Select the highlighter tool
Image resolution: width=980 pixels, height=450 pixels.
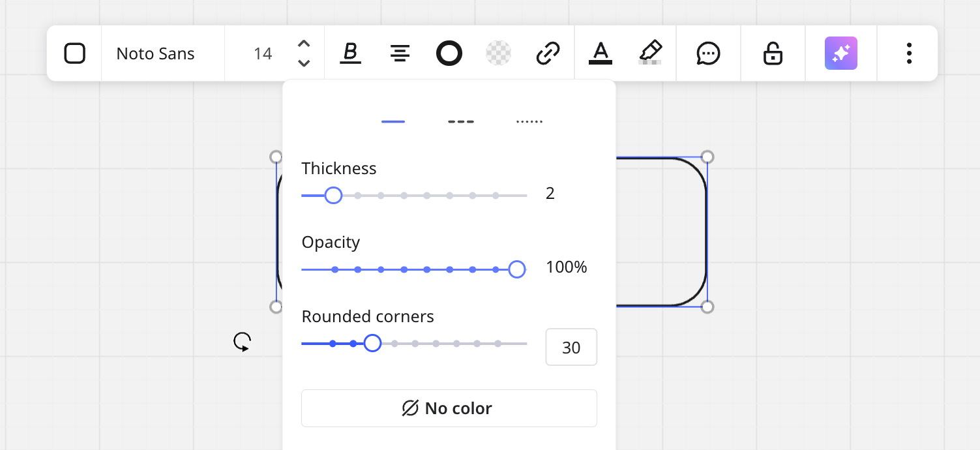[650, 53]
